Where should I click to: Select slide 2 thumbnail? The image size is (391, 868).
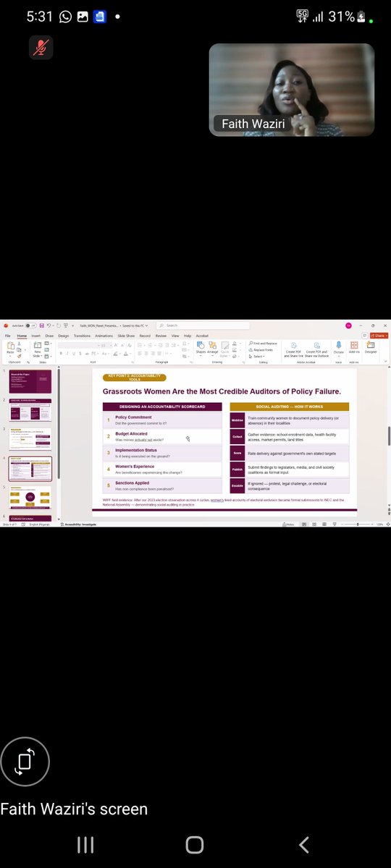(30, 411)
